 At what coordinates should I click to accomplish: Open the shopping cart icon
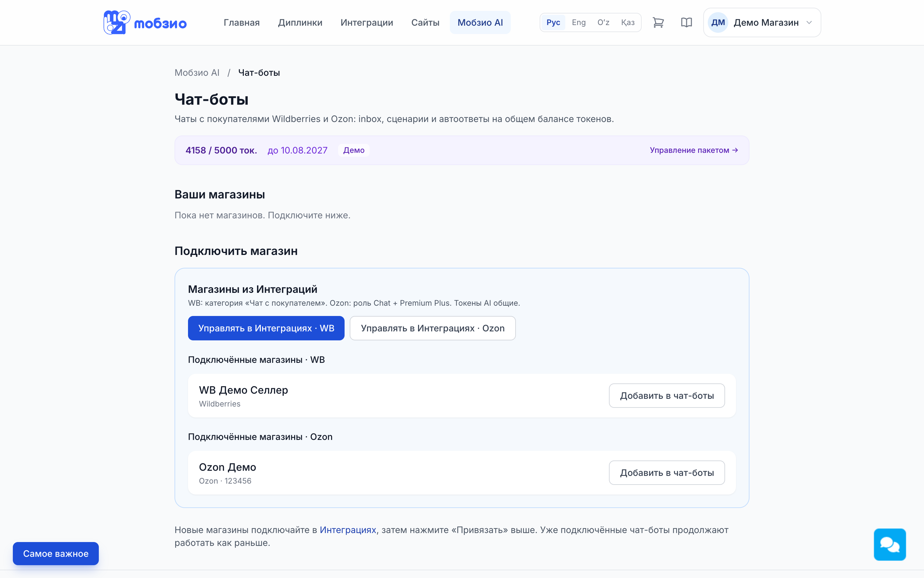tap(658, 22)
